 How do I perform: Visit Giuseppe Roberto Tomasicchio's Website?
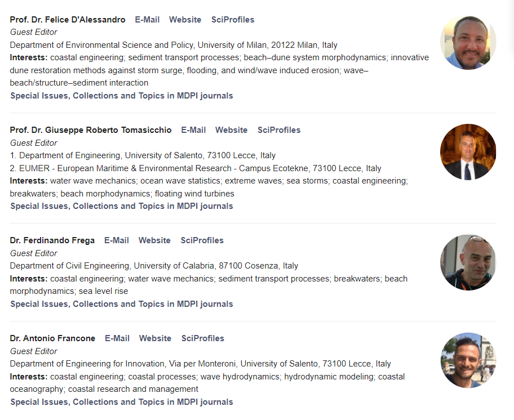[x=232, y=130]
